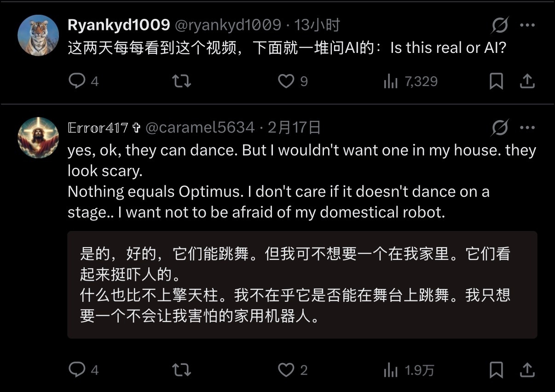This screenshot has height=392, width=555.
Task: Open @caramel5634 profile handle link
Action: [x=200, y=127]
